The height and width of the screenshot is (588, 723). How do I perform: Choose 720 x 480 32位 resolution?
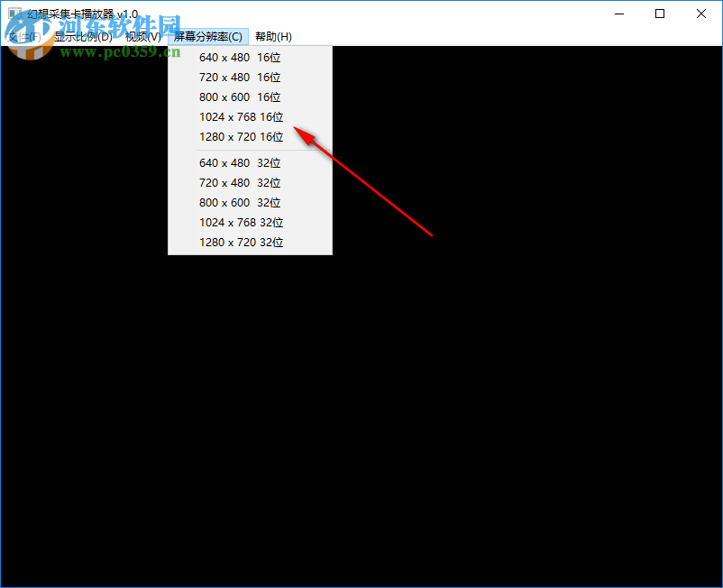tap(250, 183)
